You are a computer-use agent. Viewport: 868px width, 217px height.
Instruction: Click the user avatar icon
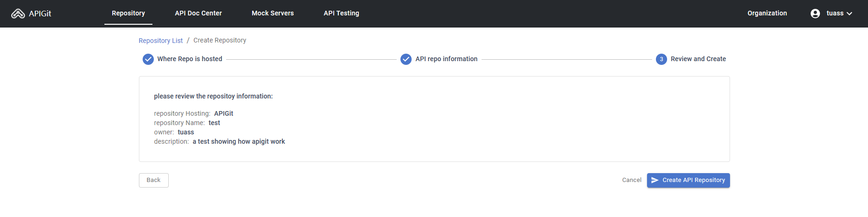[x=815, y=14]
